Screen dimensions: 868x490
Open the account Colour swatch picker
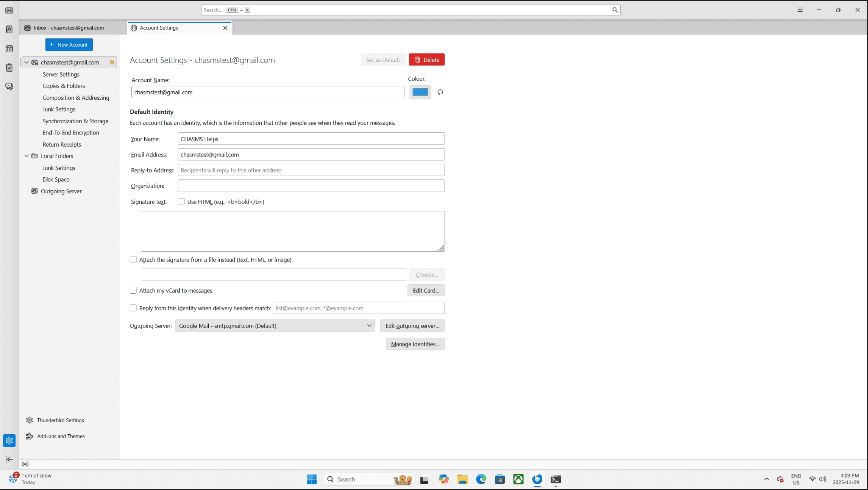click(x=420, y=92)
